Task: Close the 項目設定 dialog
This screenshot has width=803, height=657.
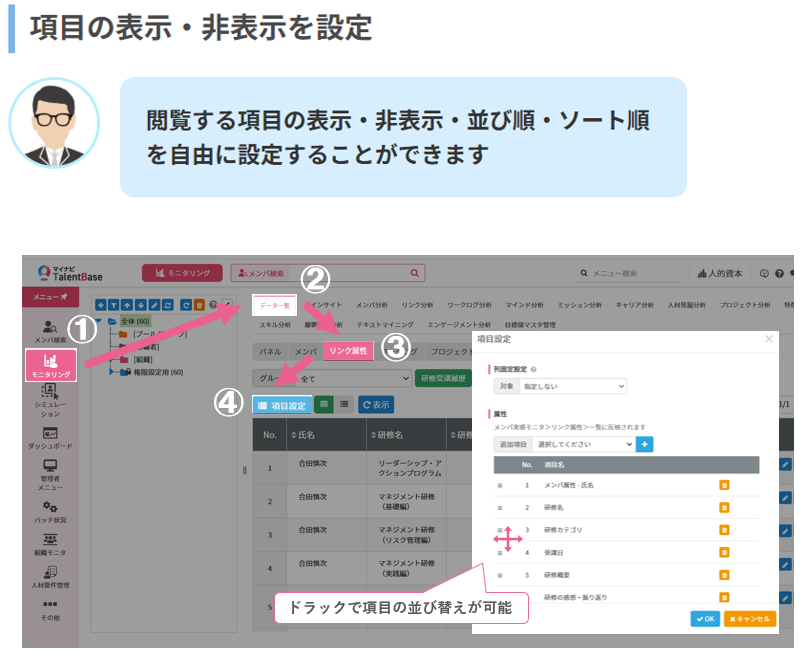Action: 769,339
